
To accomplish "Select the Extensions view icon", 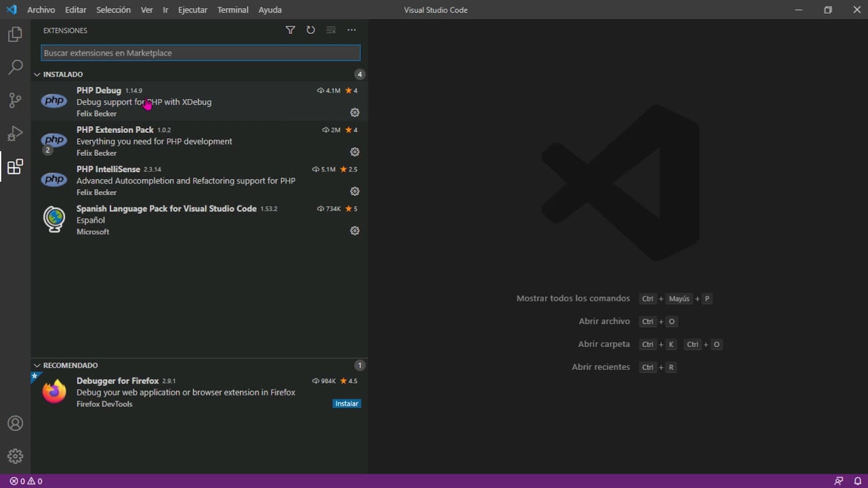I will click(15, 167).
